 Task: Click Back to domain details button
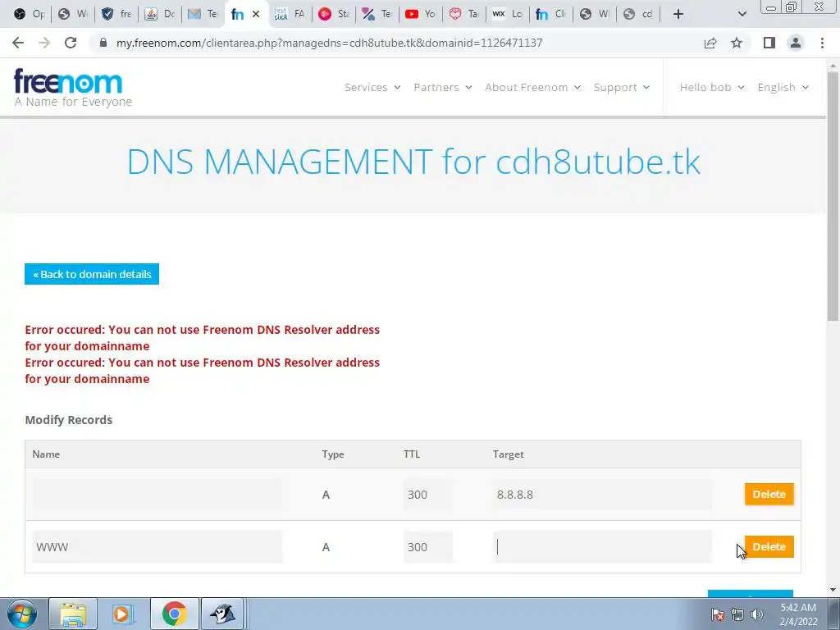(x=92, y=274)
